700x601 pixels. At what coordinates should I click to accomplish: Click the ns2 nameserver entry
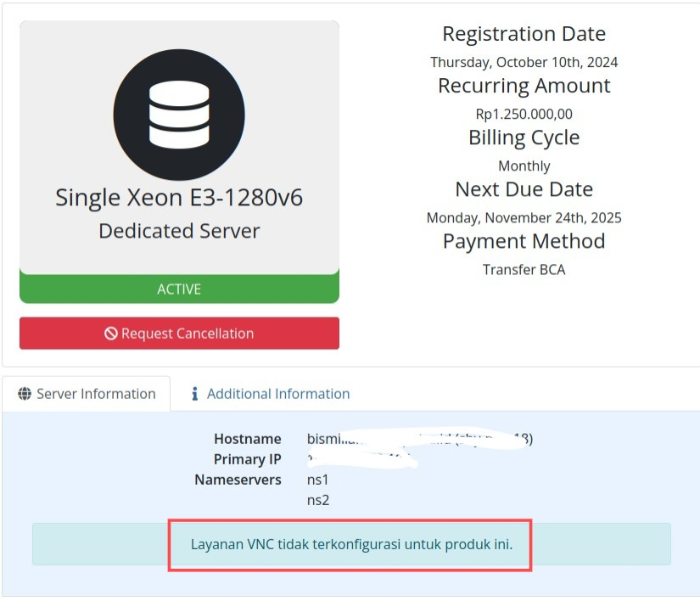point(317,500)
